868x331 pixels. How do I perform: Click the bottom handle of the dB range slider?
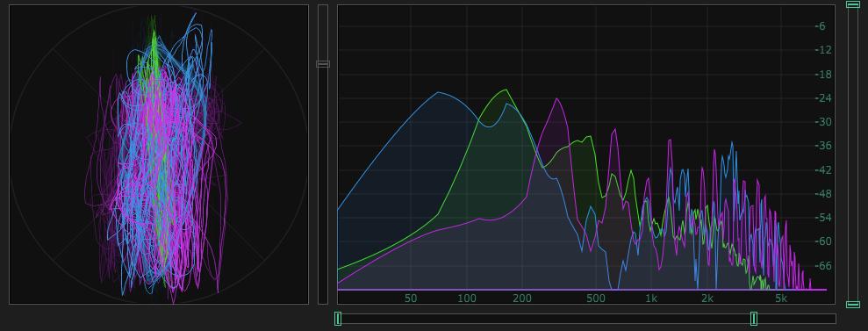pyautogui.click(x=853, y=305)
